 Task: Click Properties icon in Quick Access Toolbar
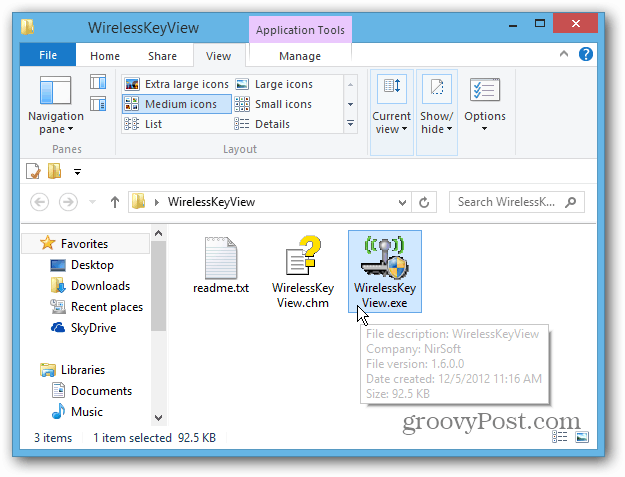[33, 171]
